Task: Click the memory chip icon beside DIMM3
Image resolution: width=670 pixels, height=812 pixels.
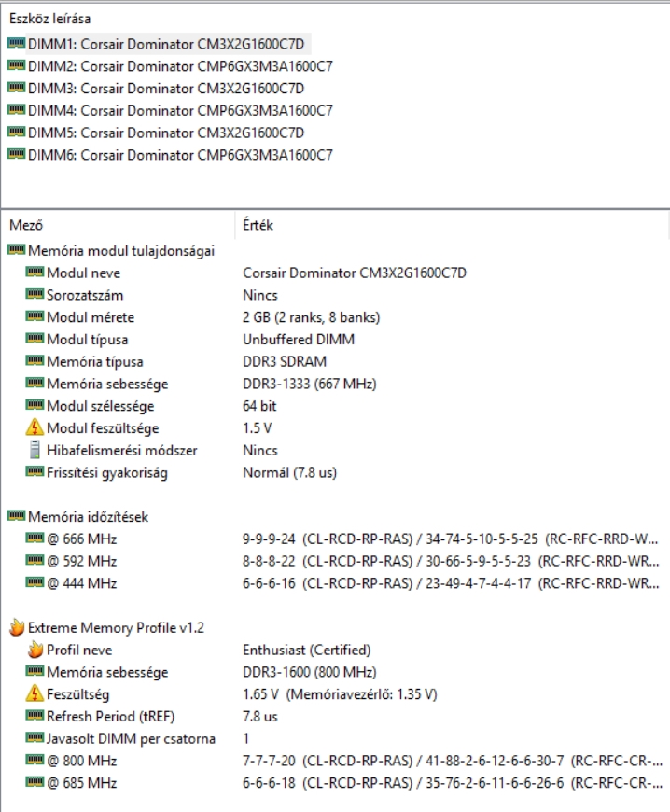Action: (16, 89)
